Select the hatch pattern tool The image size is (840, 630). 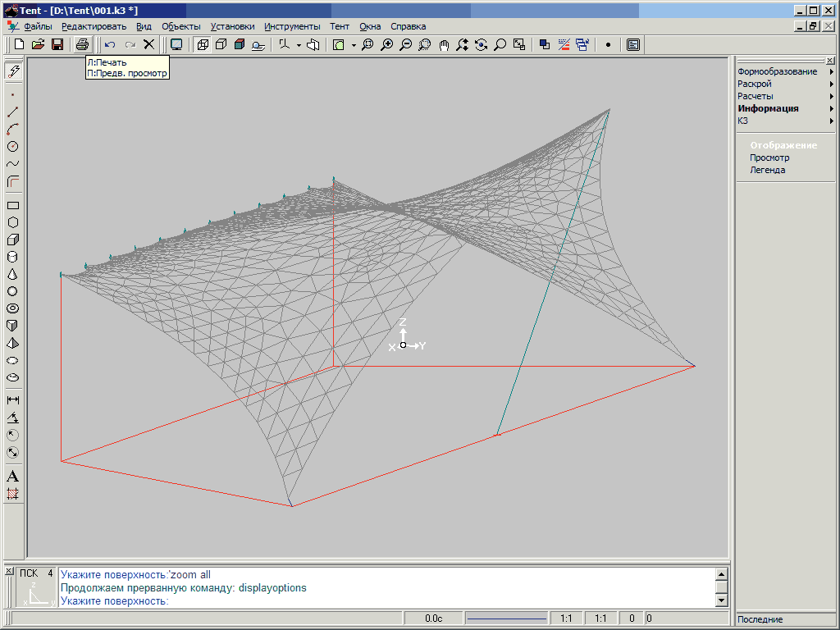[x=13, y=493]
